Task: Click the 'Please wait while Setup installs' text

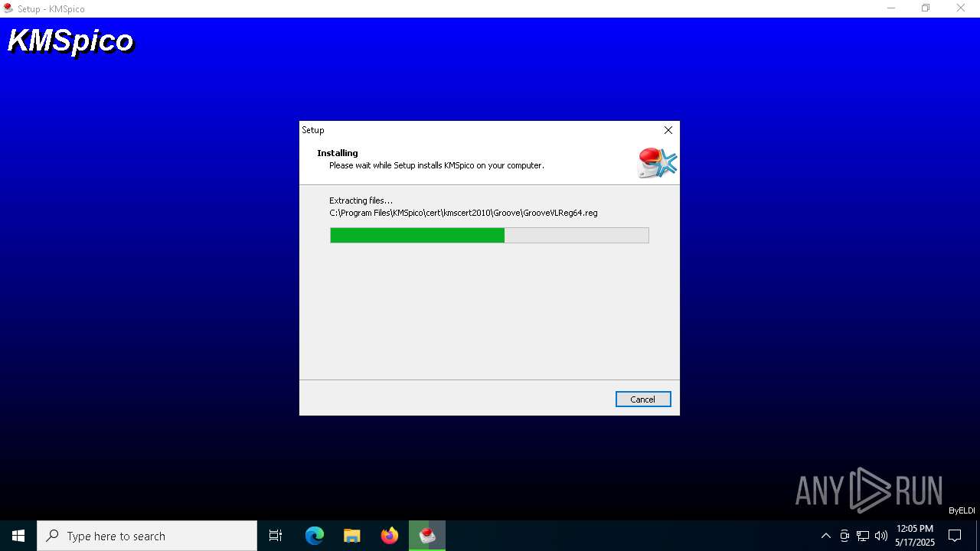Action: pyautogui.click(x=436, y=165)
